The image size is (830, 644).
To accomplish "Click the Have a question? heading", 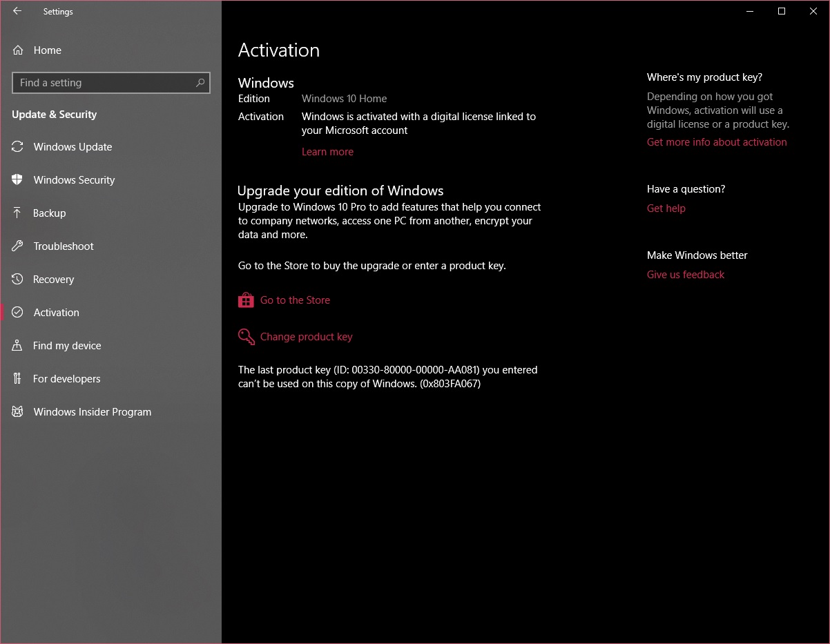I will pos(686,189).
